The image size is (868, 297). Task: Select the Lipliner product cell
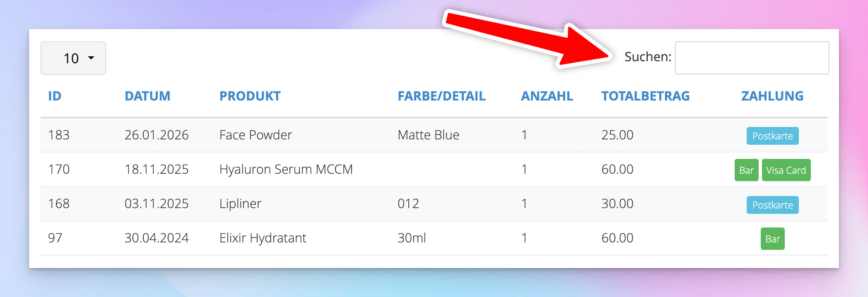pos(240,204)
